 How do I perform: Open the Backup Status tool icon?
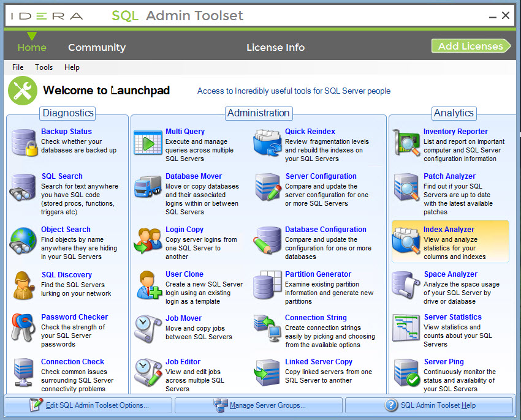[x=25, y=142]
